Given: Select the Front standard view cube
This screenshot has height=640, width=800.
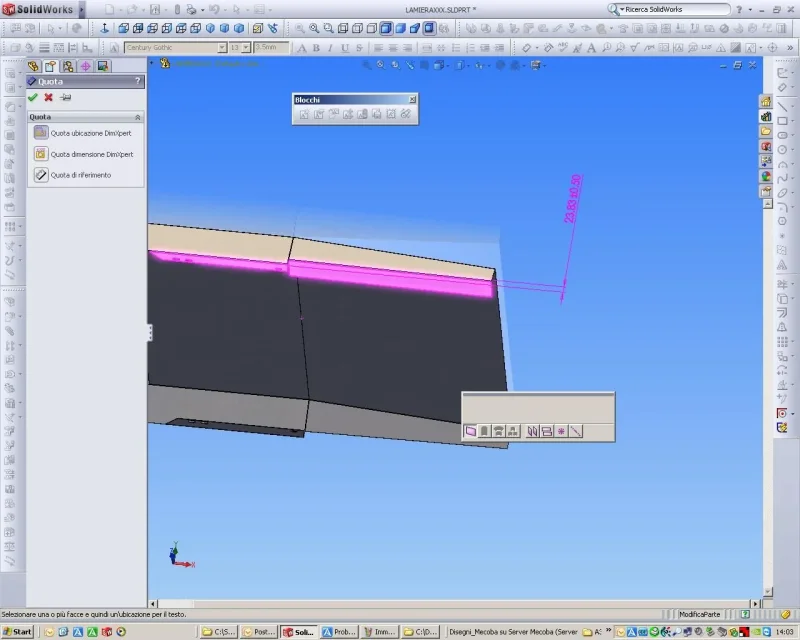Looking at the screenshot, I should [123, 28].
